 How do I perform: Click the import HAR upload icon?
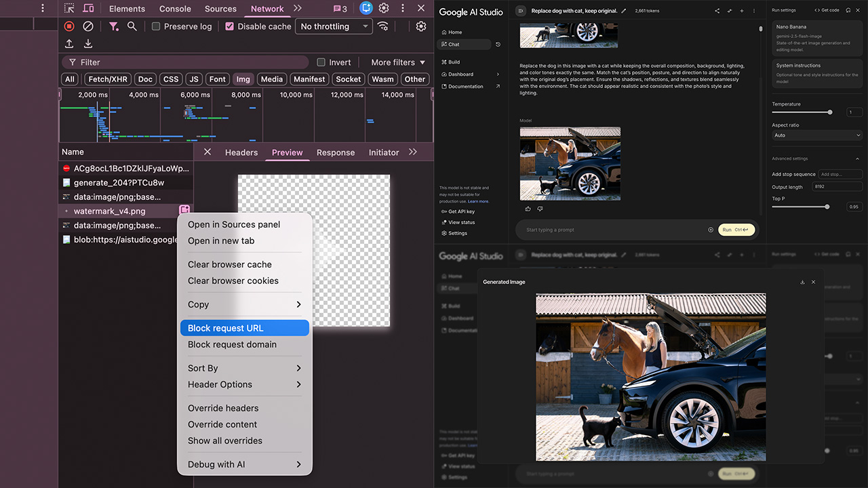[69, 43]
